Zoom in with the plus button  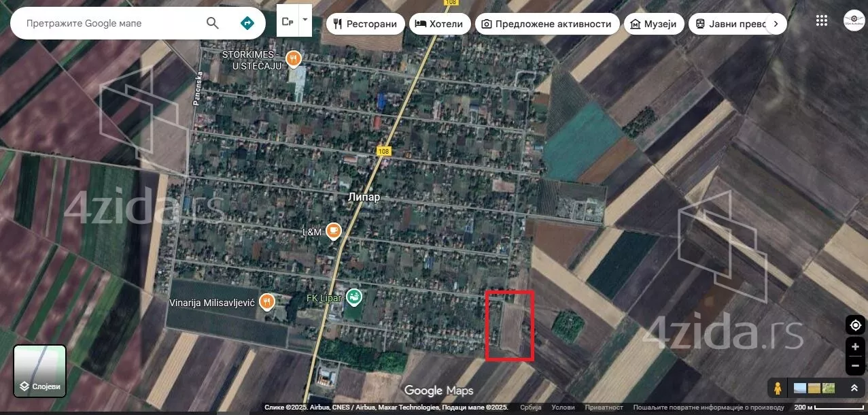coord(855,347)
